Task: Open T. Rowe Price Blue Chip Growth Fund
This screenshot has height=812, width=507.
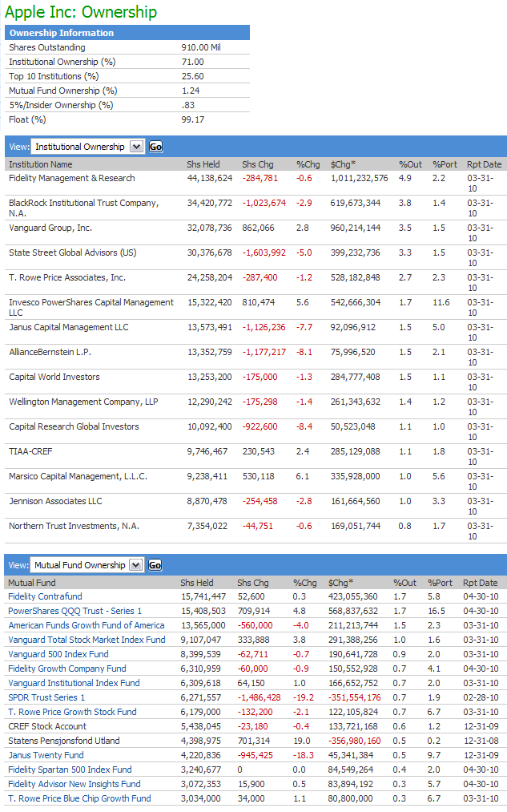Action: tap(79, 798)
